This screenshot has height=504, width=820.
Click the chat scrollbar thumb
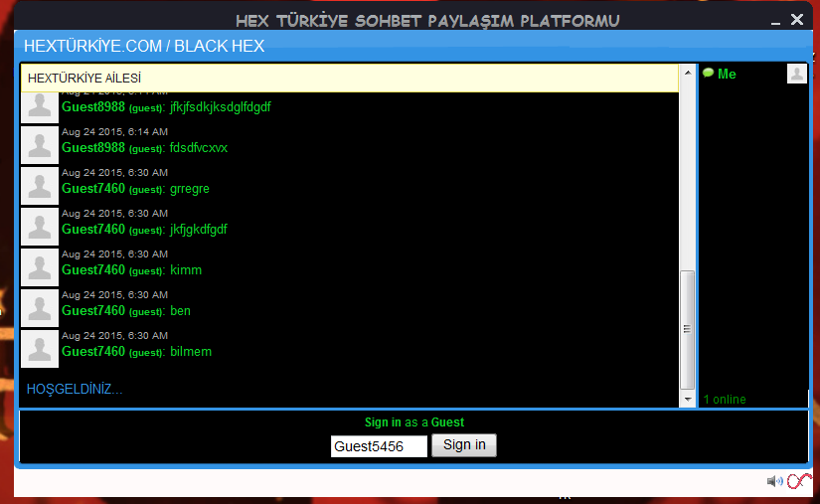pyautogui.click(x=687, y=328)
